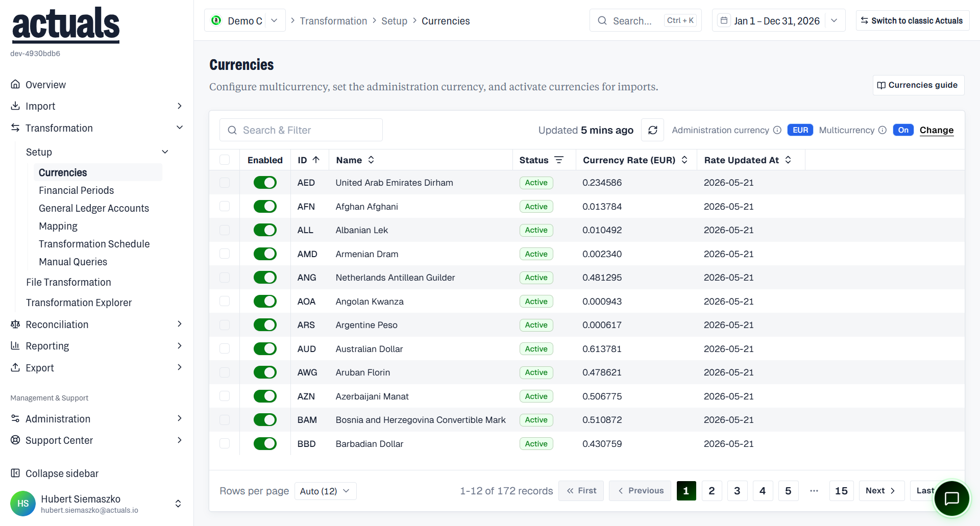Click the Administration currency info icon
Image resolution: width=980 pixels, height=526 pixels.
tap(777, 130)
